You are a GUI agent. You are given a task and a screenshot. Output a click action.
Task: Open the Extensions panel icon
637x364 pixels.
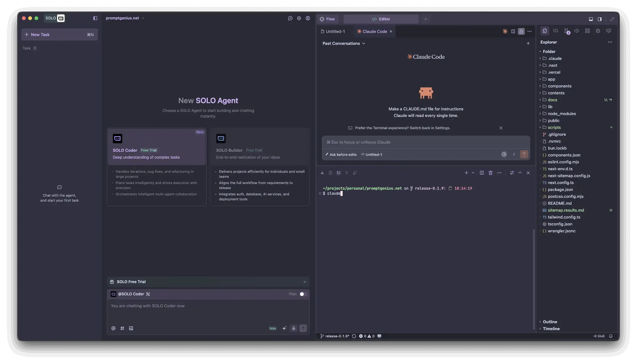click(587, 31)
